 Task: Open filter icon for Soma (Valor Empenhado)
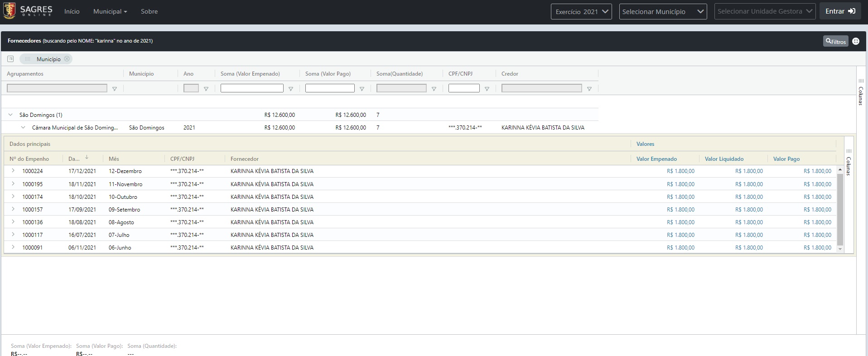[291, 89]
